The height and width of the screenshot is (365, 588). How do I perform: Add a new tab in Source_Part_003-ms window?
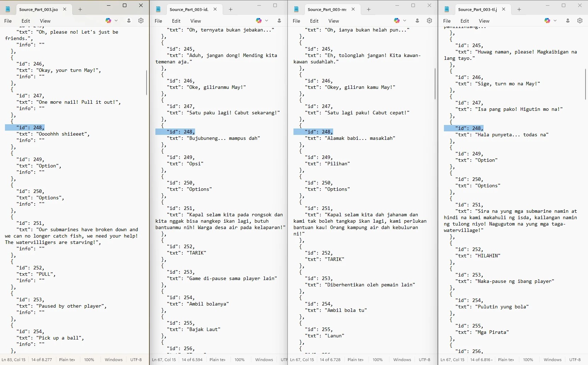pos(369,10)
